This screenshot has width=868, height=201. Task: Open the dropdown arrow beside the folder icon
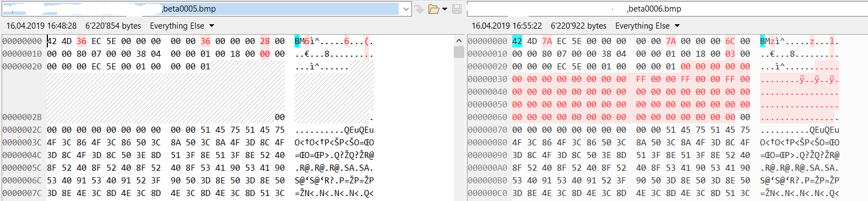pos(444,9)
